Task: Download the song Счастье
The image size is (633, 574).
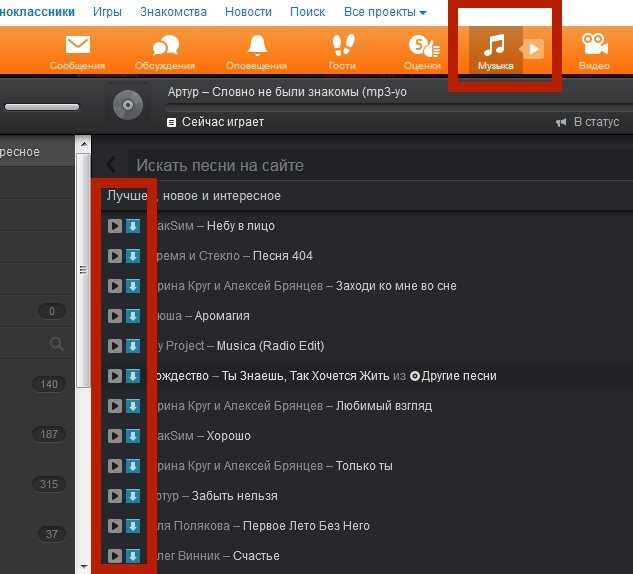Action: click(133, 556)
